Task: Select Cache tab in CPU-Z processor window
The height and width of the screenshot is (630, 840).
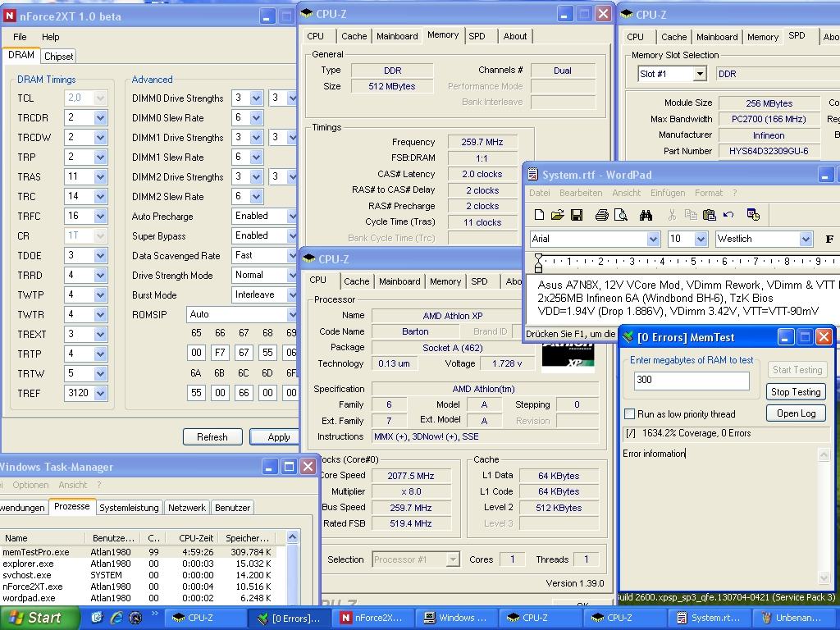Action: pos(356,282)
